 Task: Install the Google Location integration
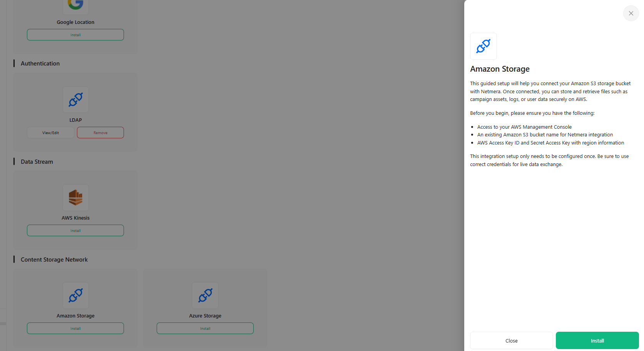75,35
